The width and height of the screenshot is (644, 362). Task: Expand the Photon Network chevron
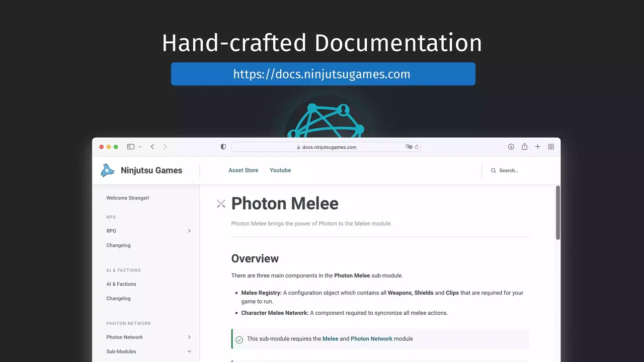point(189,337)
